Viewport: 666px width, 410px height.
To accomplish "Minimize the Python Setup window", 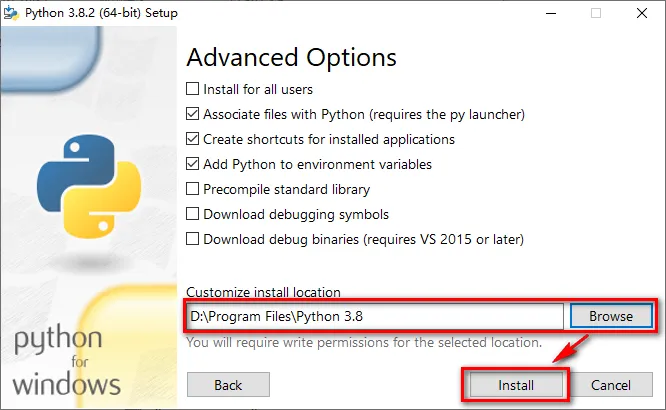I will click(551, 13).
